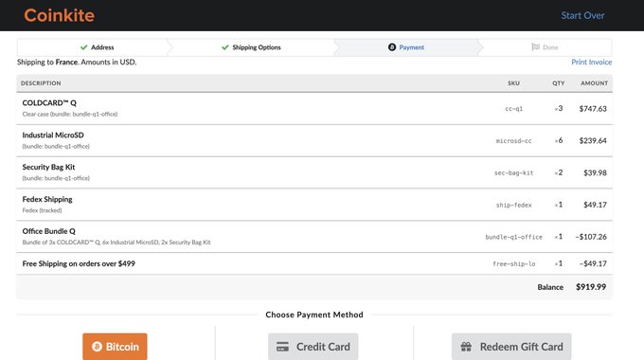Click the 'Clear case (bundle: bundle-q1-office)' text
Viewport: 644px width, 360px height.
click(70, 114)
